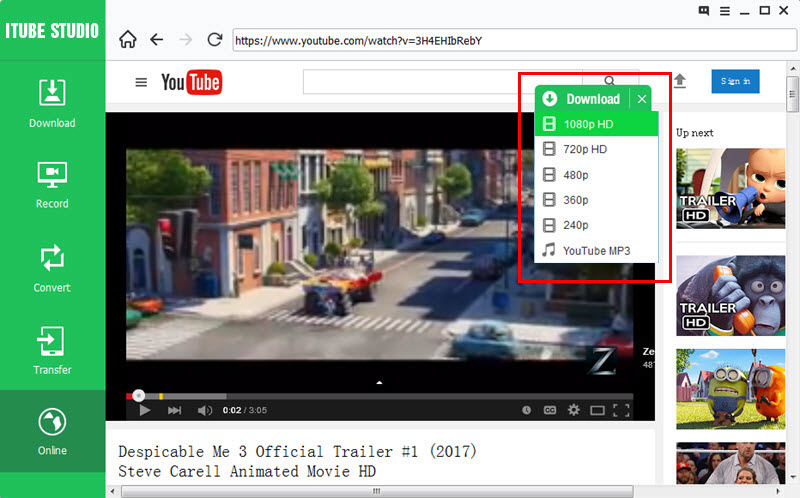Play the video
The image size is (800, 498).
(145, 410)
